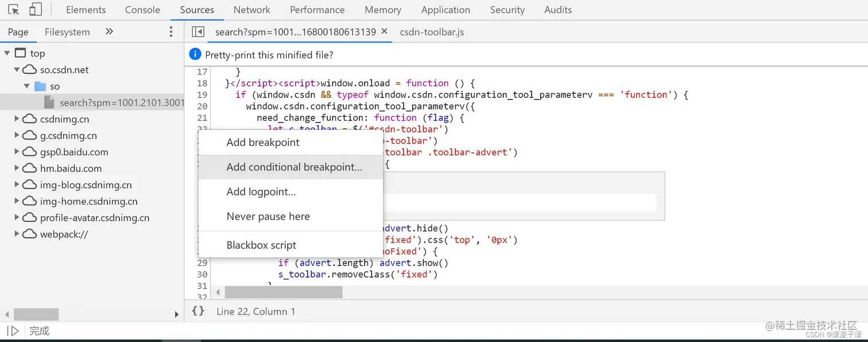Viewport: 868px width, 342px height.
Task: Toggle the device toolbar icon
Action: click(x=36, y=10)
